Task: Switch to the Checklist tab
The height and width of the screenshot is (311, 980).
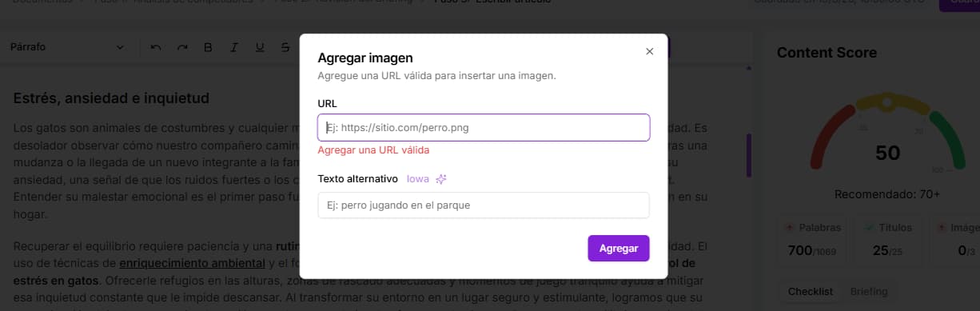Action: [x=811, y=292]
